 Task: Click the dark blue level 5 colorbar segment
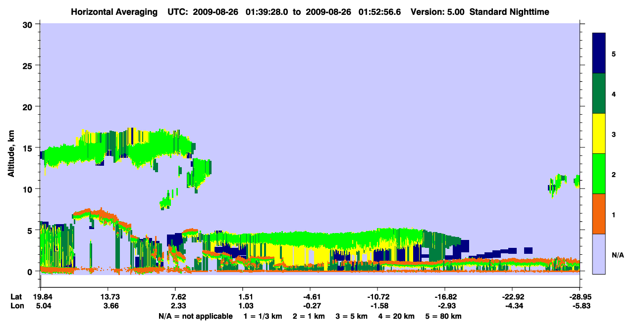click(599, 53)
